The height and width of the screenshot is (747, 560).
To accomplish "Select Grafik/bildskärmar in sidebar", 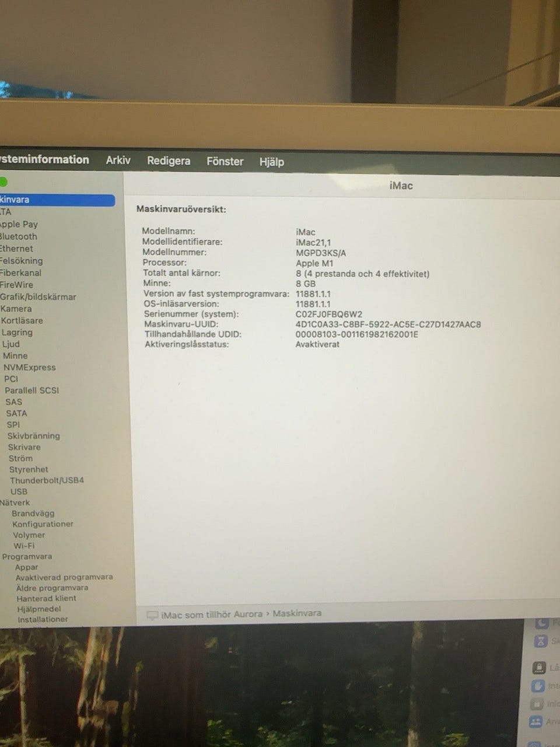I will coord(38,296).
